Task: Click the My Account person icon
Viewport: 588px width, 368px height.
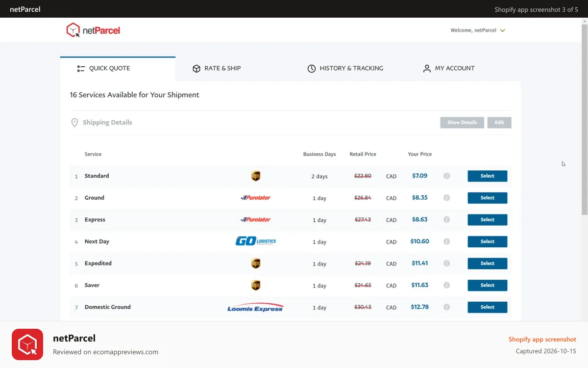Action: (x=427, y=69)
